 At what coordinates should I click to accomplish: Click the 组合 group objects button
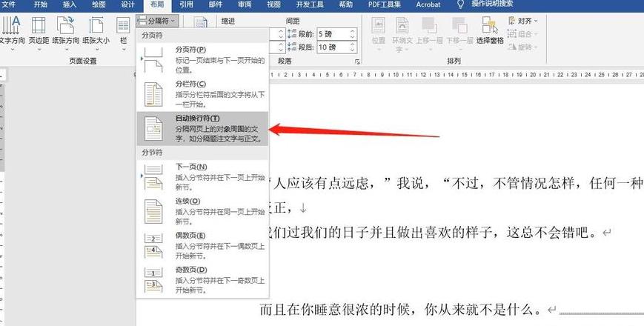pos(522,33)
